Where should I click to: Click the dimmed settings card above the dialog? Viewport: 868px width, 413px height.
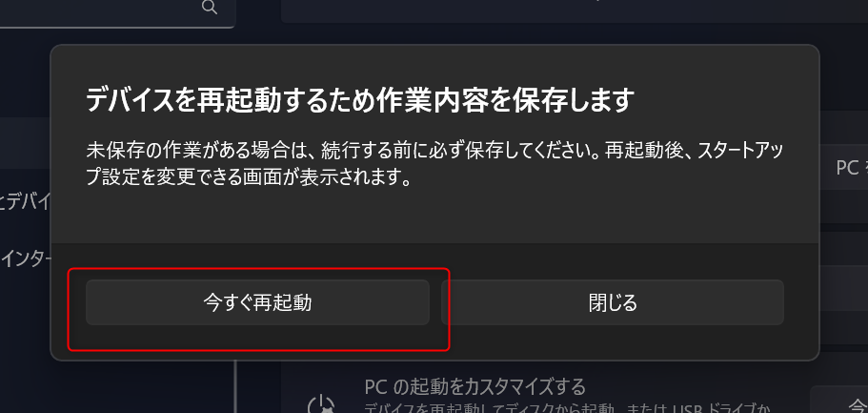[574, 11]
